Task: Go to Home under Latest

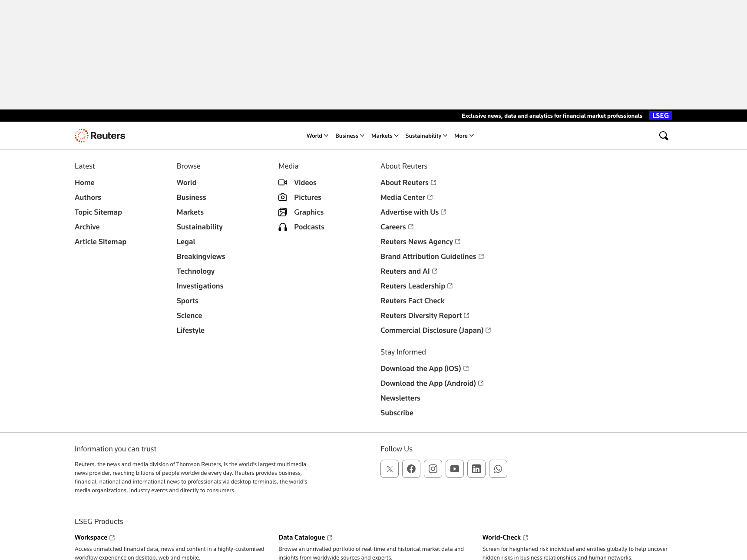Action: (x=85, y=182)
